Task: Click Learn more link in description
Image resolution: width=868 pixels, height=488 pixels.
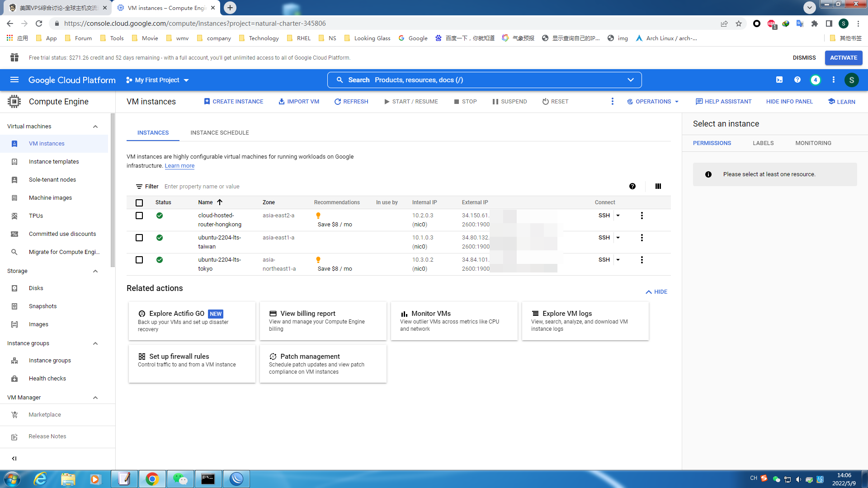Action: pyautogui.click(x=179, y=166)
